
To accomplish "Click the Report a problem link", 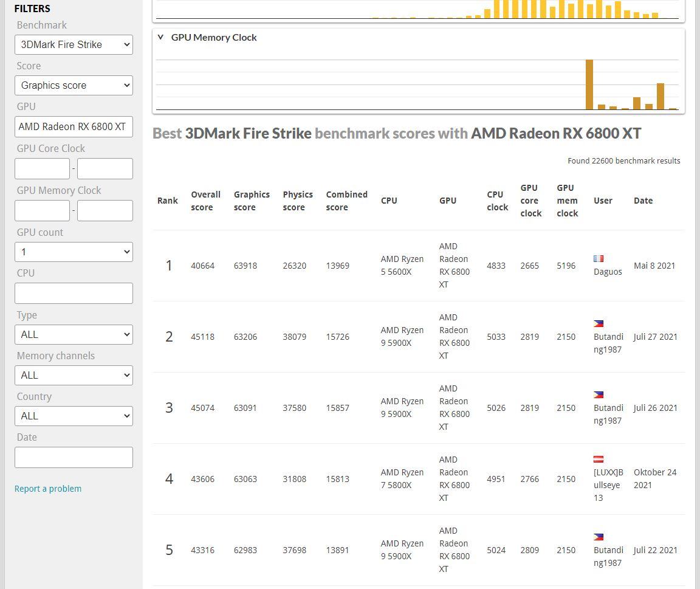I will 48,489.
